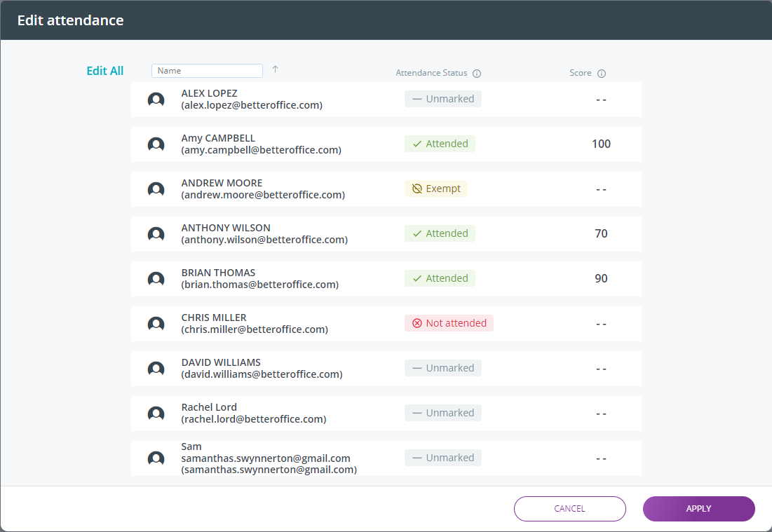Screen dimensions: 772x532
Task: Click Chris Miller's profile avatar icon
Action: [x=156, y=324]
